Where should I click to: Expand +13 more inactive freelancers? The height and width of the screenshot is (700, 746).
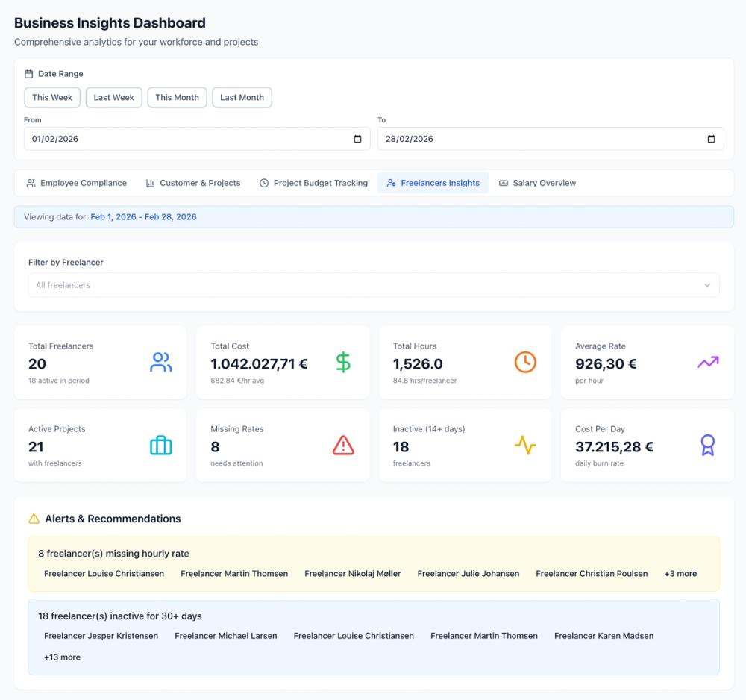[x=63, y=657]
